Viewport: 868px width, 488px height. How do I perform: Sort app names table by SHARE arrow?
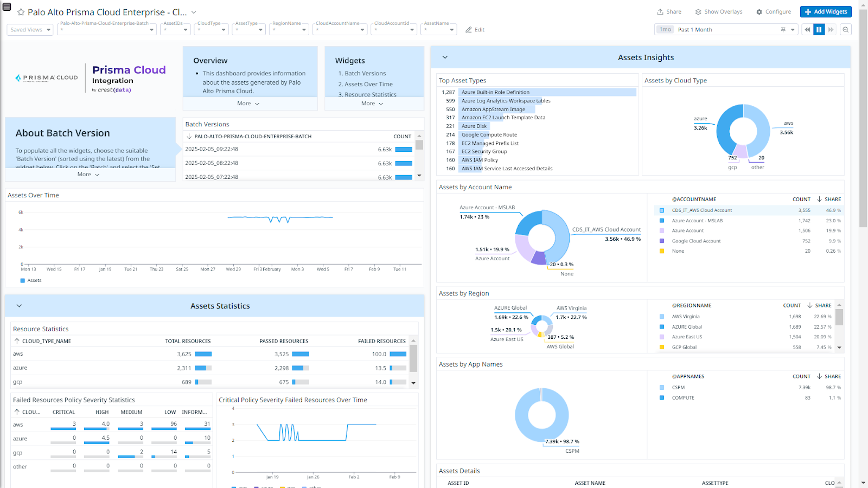[x=819, y=376]
